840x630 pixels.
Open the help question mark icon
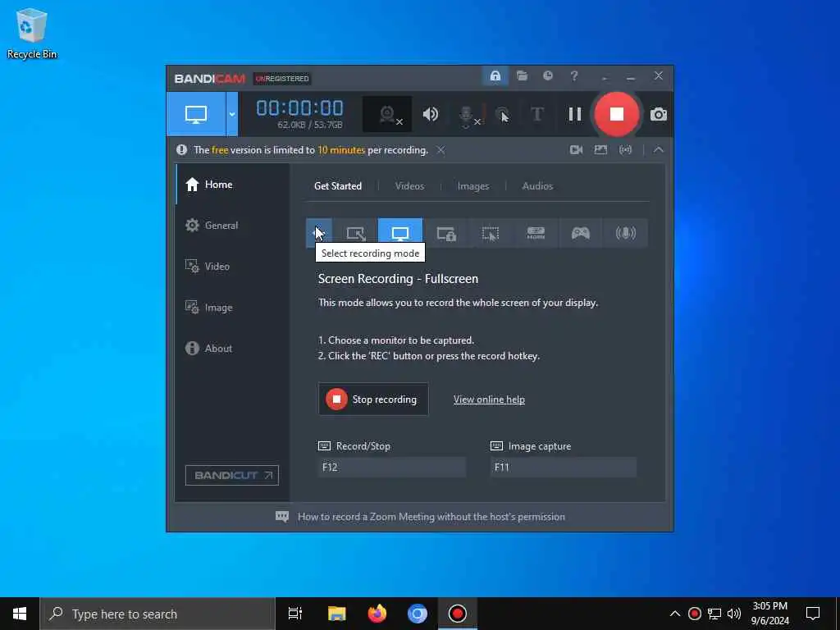tap(573, 76)
